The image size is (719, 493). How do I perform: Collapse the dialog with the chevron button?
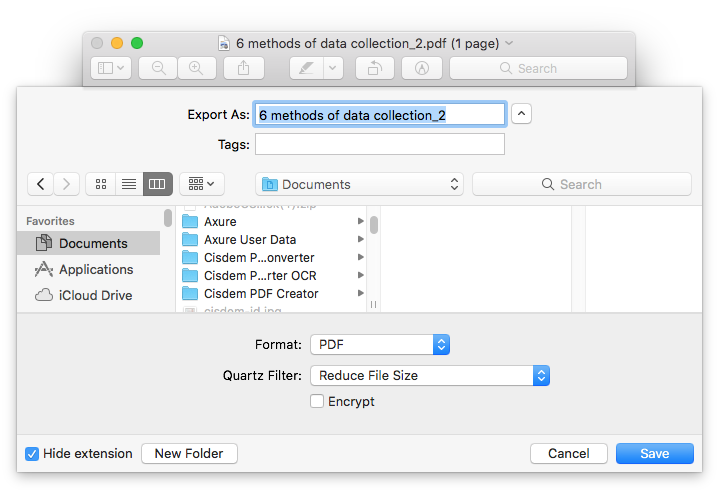pos(521,114)
